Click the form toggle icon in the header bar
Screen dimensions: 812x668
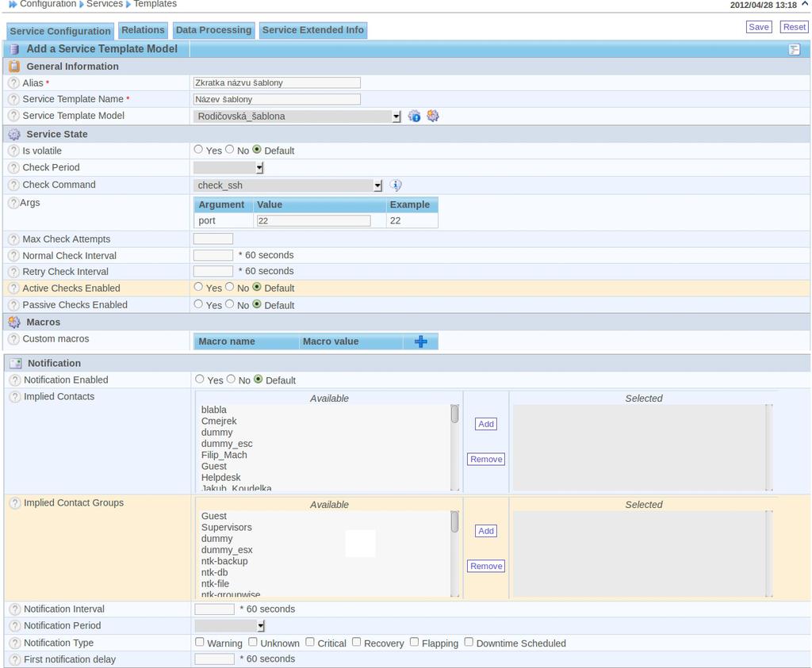pyautogui.click(x=795, y=50)
